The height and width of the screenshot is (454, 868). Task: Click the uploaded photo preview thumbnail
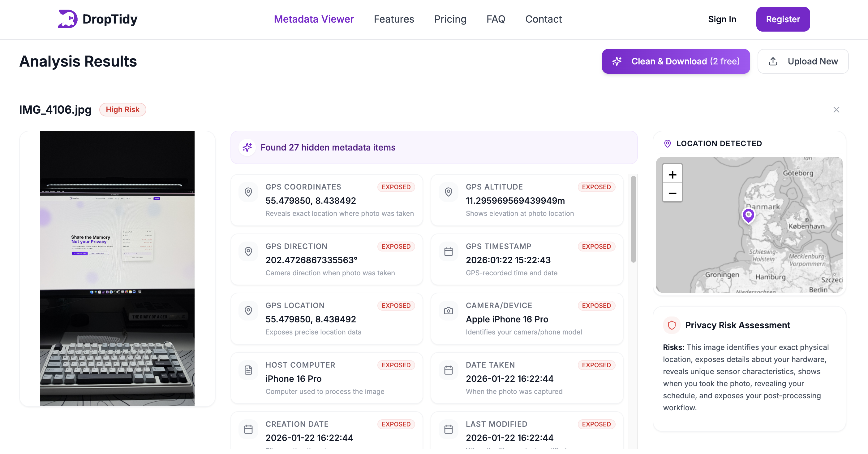[x=117, y=268]
